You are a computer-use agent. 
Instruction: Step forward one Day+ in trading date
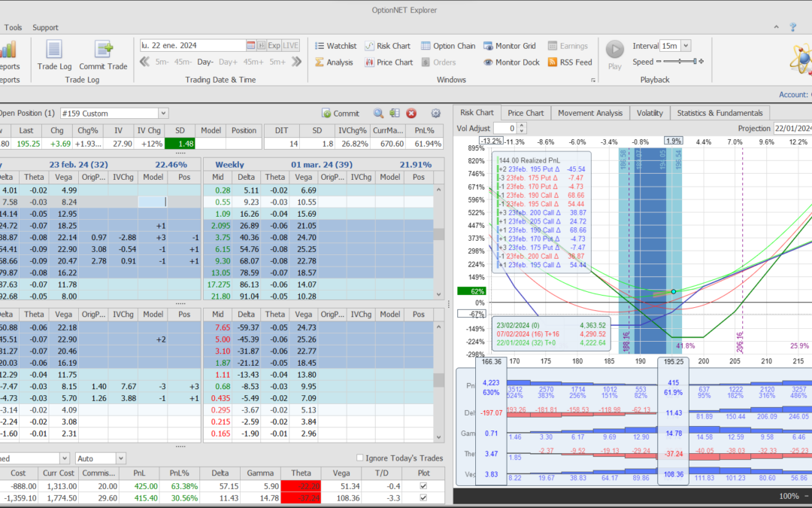(x=228, y=62)
